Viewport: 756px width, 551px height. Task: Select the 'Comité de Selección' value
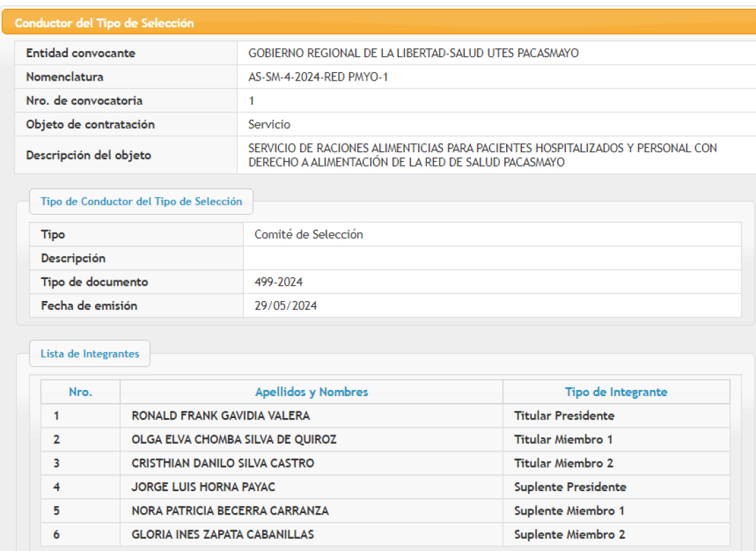[308, 234]
